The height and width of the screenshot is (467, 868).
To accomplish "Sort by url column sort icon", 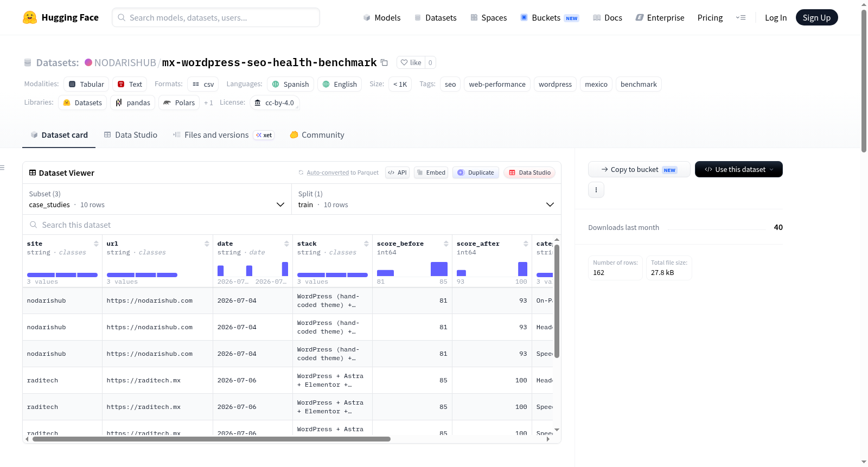I will [x=207, y=244].
